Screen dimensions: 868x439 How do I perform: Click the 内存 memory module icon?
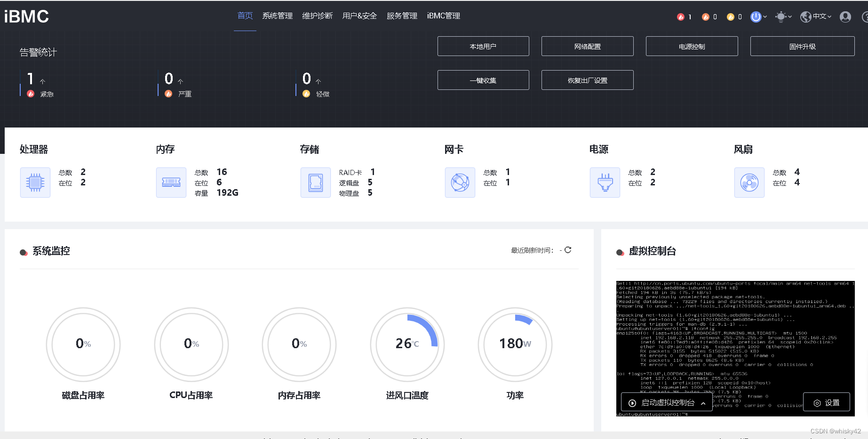tap(171, 182)
